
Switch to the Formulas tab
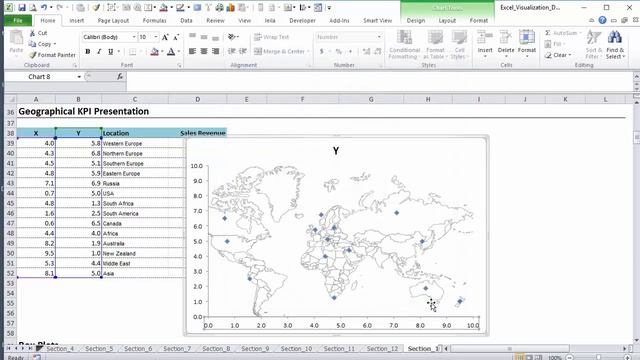(x=154, y=20)
